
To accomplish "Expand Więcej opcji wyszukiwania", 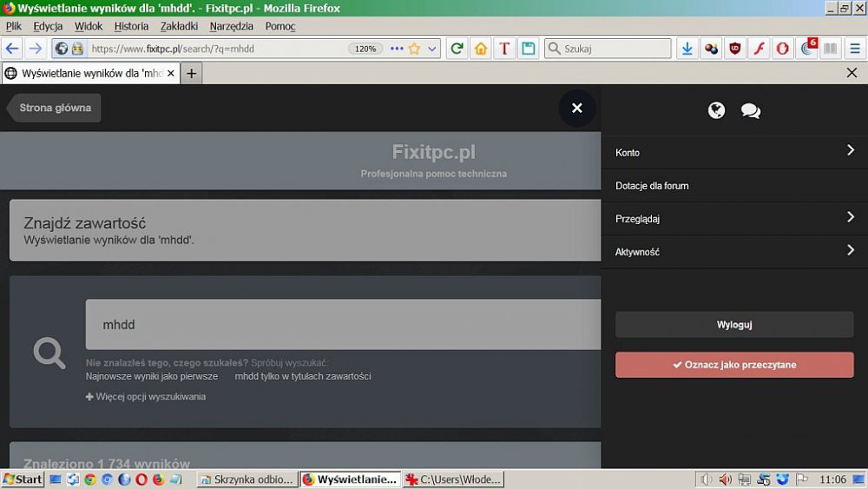I will (x=146, y=397).
